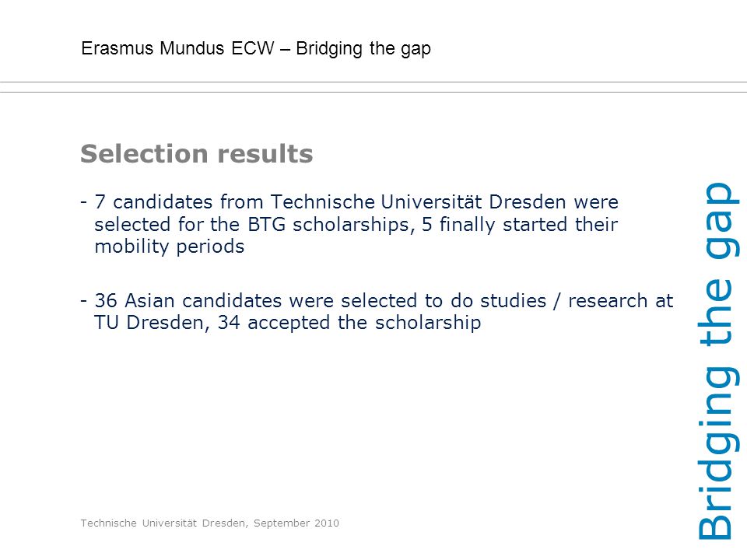
Task: Click the text 'mobility periods'
Action: pos(169,247)
